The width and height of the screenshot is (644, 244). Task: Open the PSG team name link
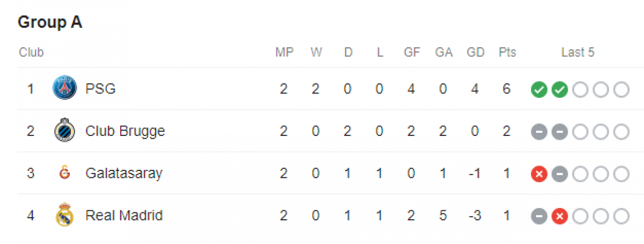tap(100, 89)
